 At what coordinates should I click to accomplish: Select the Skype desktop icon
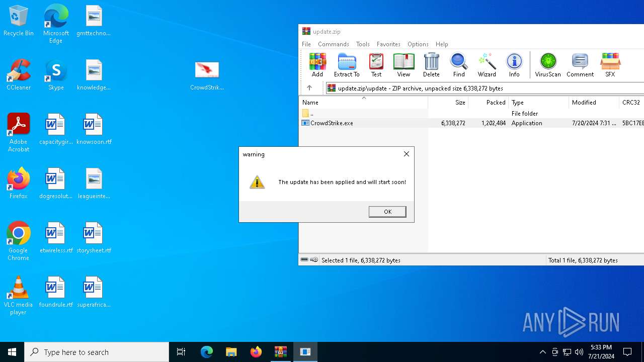[x=56, y=75]
